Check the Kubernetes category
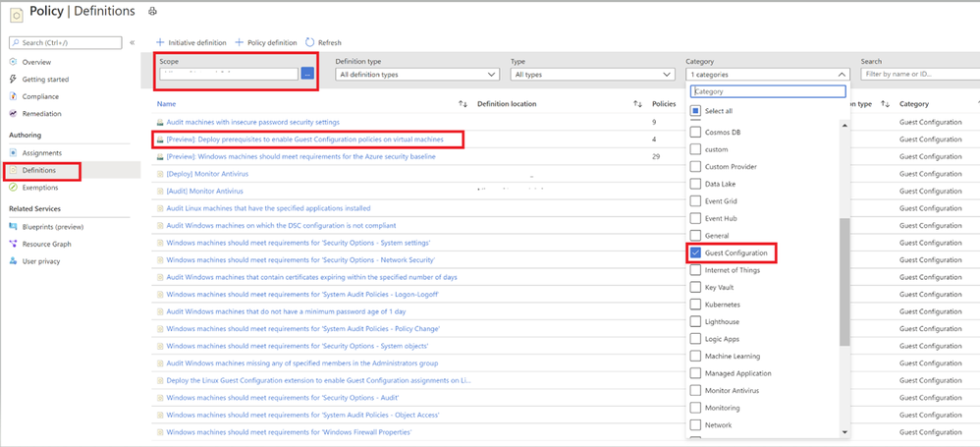Image resolution: width=980 pixels, height=447 pixels. click(x=695, y=305)
